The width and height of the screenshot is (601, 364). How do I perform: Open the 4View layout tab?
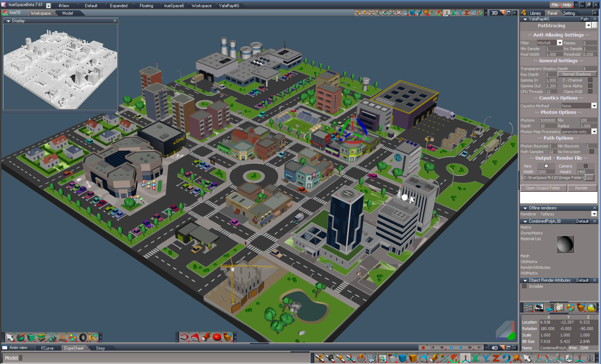click(x=64, y=5)
